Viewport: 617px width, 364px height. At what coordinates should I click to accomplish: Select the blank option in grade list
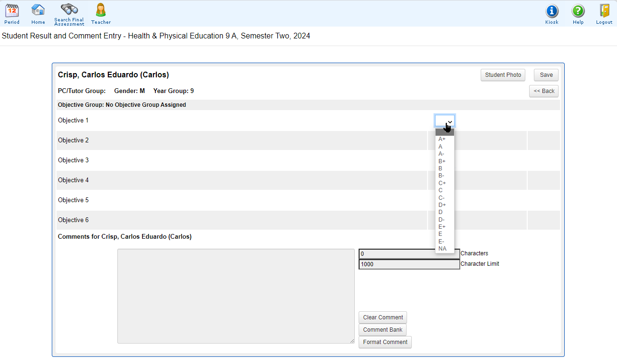[x=445, y=132]
